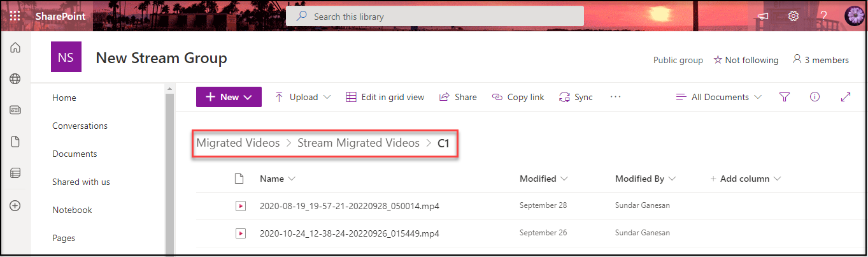Open Documents in the left navigation
This screenshot has width=868, height=257.
75,154
